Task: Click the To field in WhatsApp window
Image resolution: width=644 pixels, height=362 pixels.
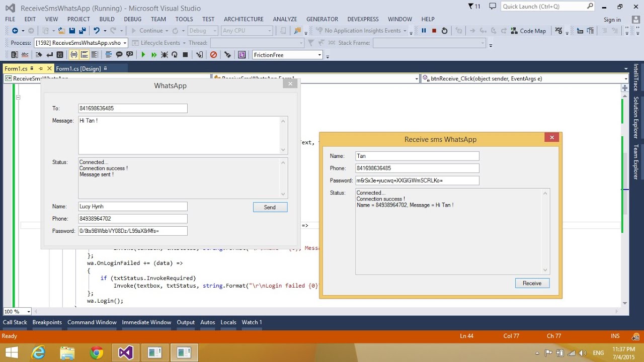Action: (x=133, y=108)
